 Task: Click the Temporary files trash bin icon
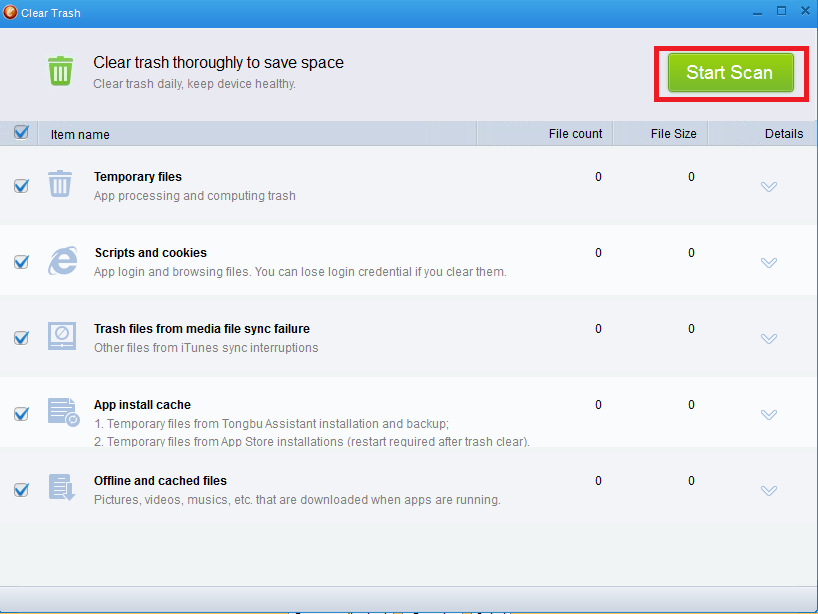tap(60, 184)
